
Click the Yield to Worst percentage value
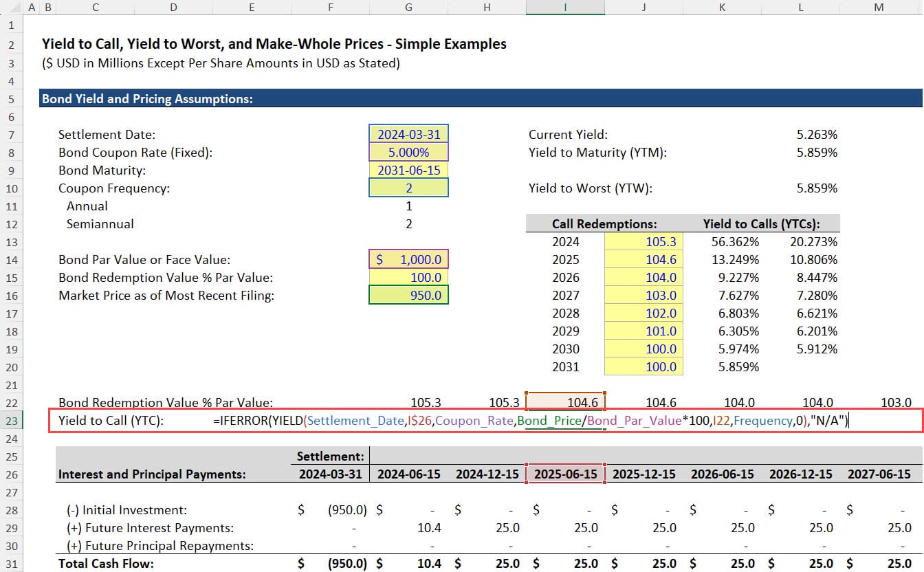point(817,188)
